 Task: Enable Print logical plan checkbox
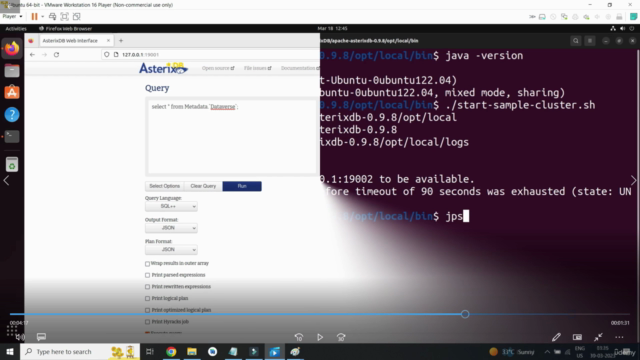pos(147,298)
